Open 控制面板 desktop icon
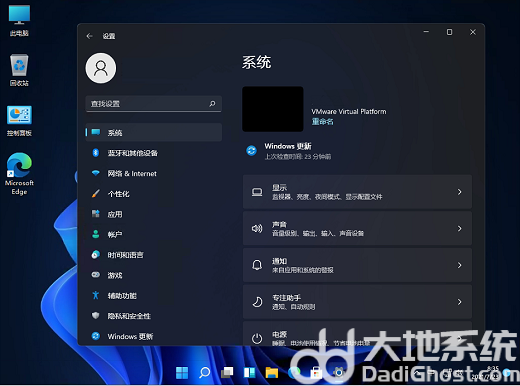 pyautogui.click(x=19, y=121)
